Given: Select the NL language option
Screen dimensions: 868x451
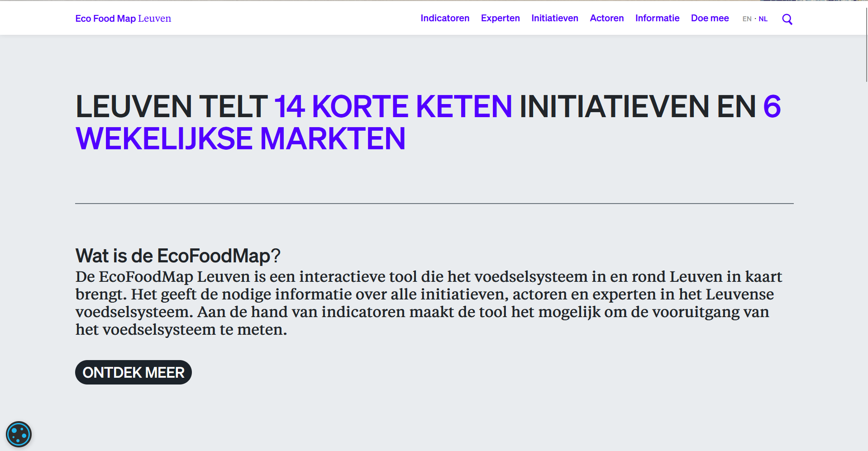Looking at the screenshot, I should (x=763, y=19).
